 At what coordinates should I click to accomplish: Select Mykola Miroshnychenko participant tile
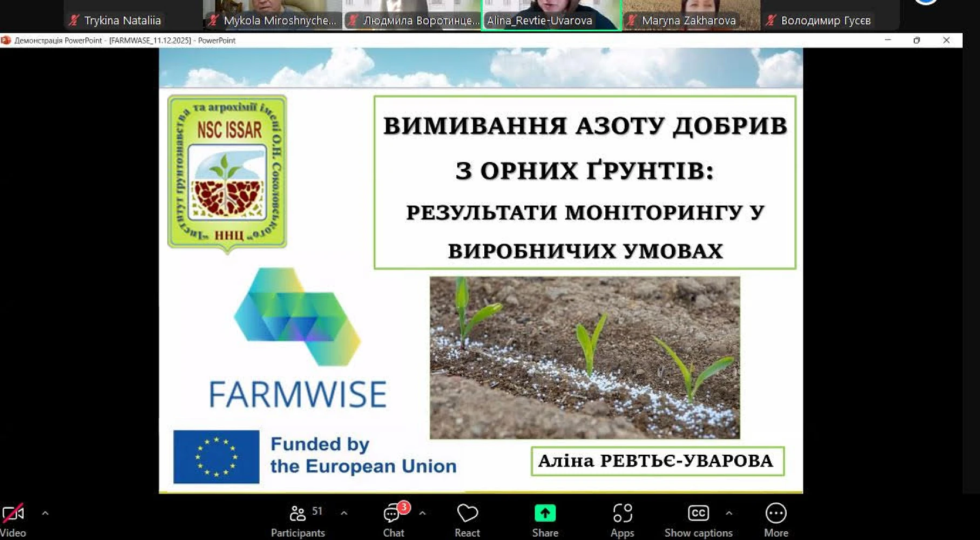(273, 15)
